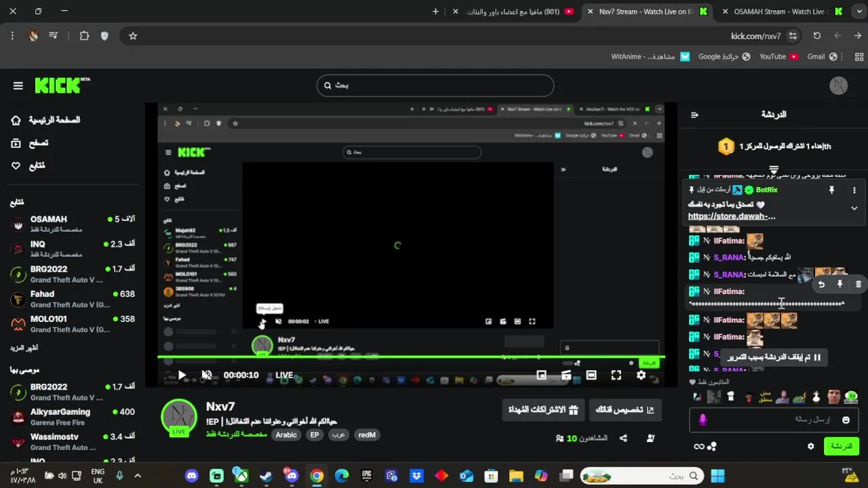Toggle picture-in-picture mini player
868x488 pixels.
pyautogui.click(x=541, y=375)
